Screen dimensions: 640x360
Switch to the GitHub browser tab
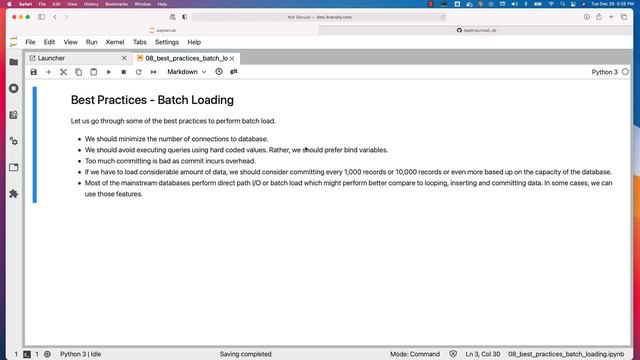pyautogui.click(x=476, y=30)
